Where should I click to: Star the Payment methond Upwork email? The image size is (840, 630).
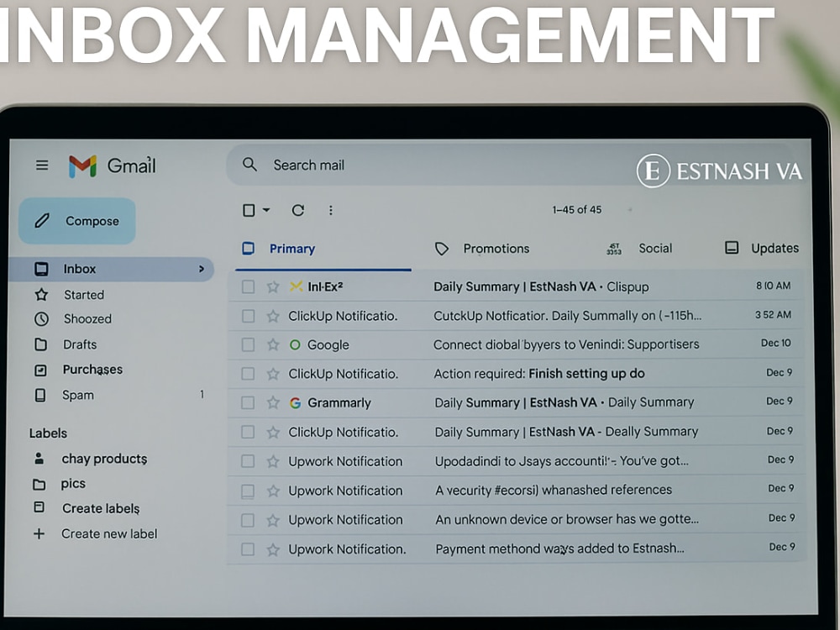[x=273, y=549]
